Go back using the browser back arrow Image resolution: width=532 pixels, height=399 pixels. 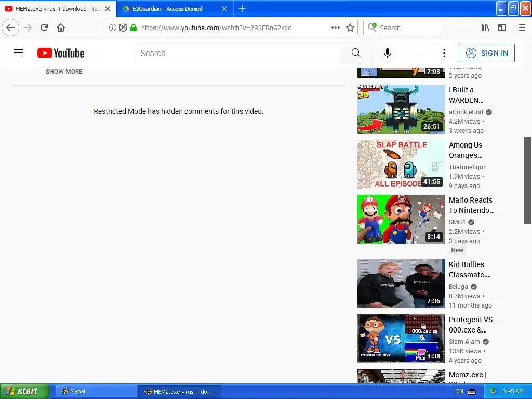coord(10,28)
